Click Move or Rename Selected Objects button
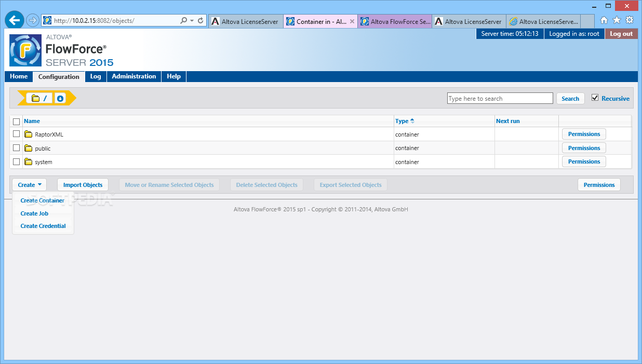This screenshot has width=642, height=364. click(169, 185)
